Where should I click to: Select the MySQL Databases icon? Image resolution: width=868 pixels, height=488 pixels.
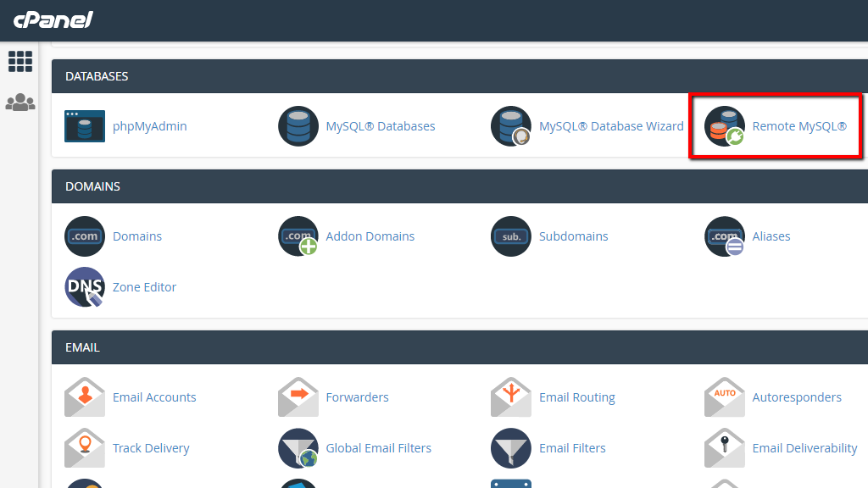click(298, 125)
